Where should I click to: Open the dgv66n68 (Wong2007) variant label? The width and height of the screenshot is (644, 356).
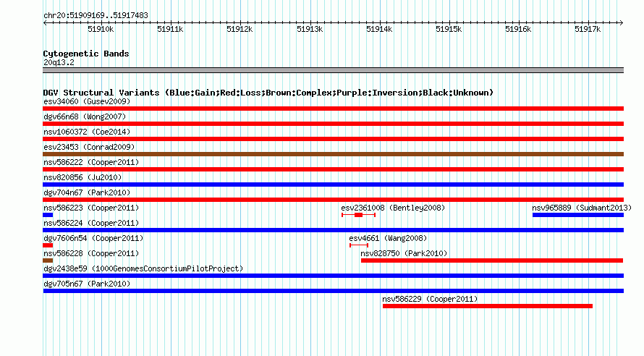coord(85,116)
